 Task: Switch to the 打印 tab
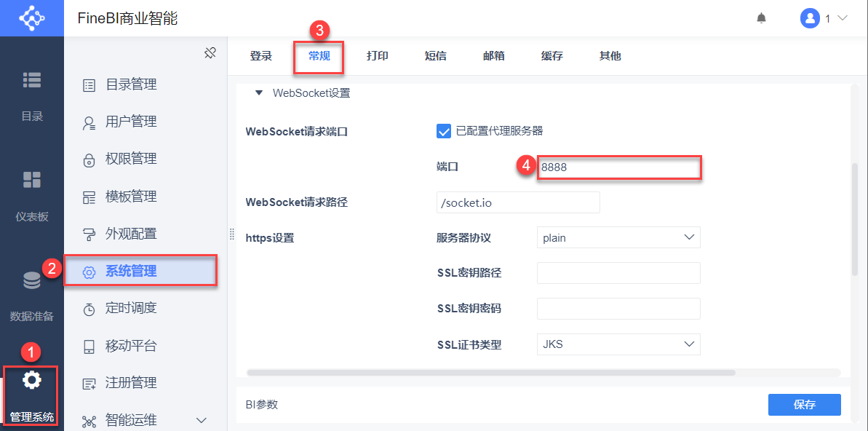[x=377, y=56]
